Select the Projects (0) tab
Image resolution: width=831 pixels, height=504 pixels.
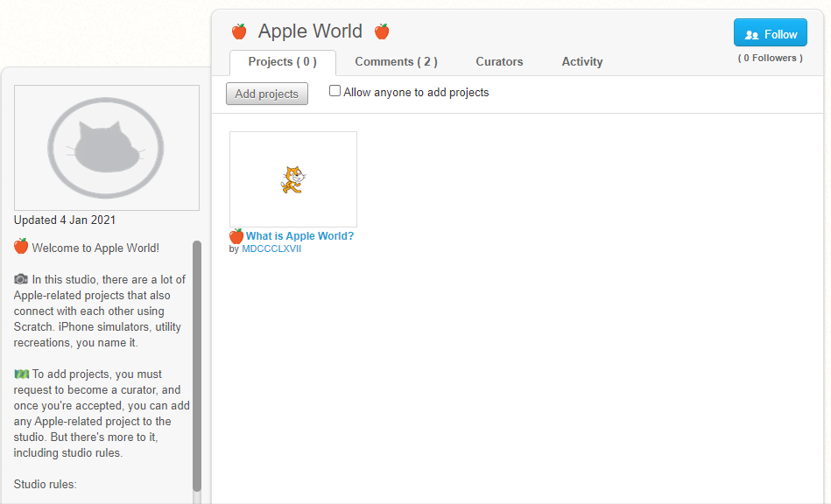pos(282,62)
